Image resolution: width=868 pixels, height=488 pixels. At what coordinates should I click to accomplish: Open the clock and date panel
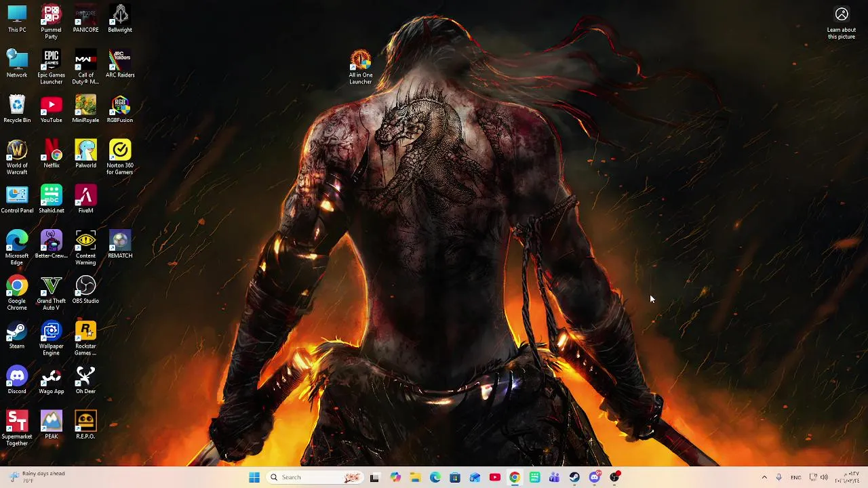pyautogui.click(x=848, y=478)
